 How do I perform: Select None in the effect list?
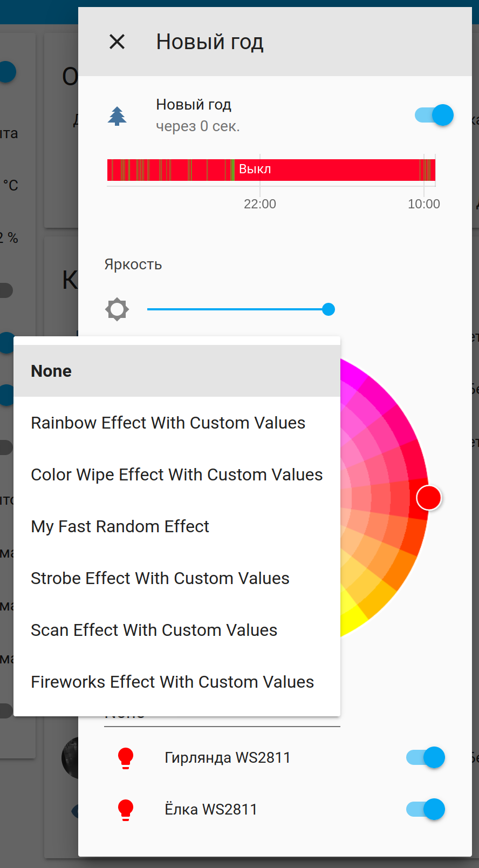[51, 371]
